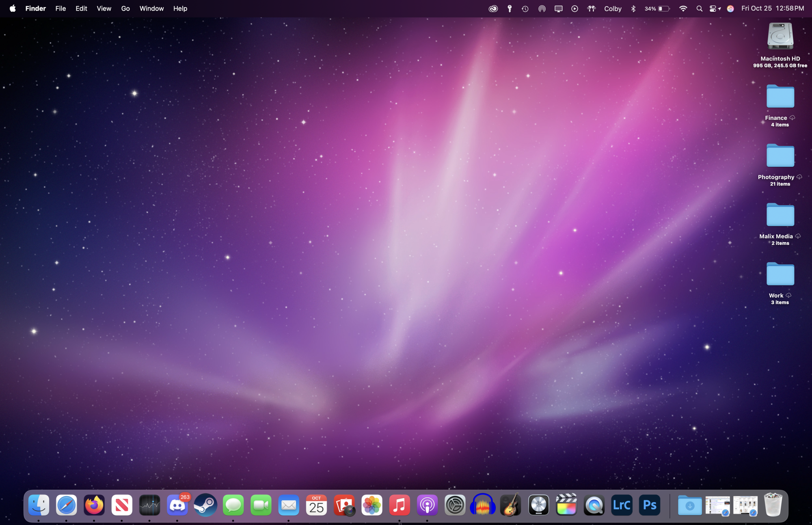The width and height of the screenshot is (812, 525).
Task: Open the Go menu
Action: pos(125,9)
